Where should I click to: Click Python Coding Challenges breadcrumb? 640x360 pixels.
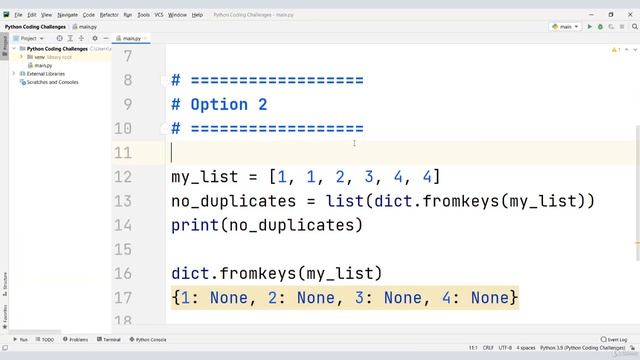(x=35, y=27)
